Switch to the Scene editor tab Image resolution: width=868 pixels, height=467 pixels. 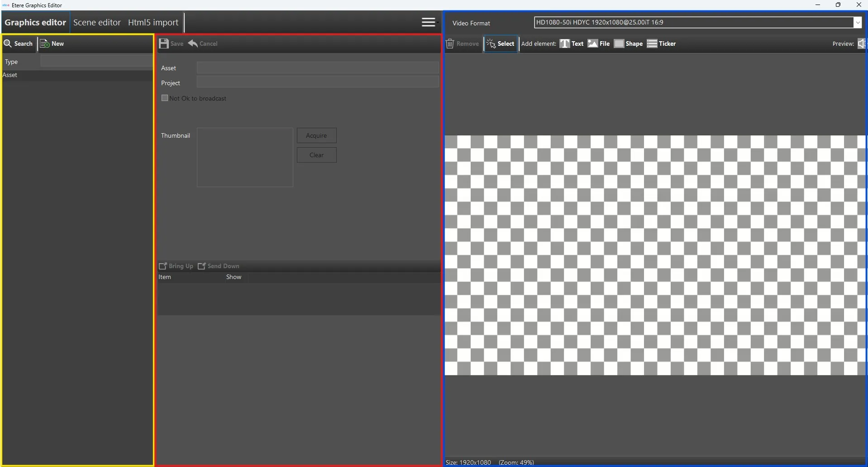(x=97, y=22)
